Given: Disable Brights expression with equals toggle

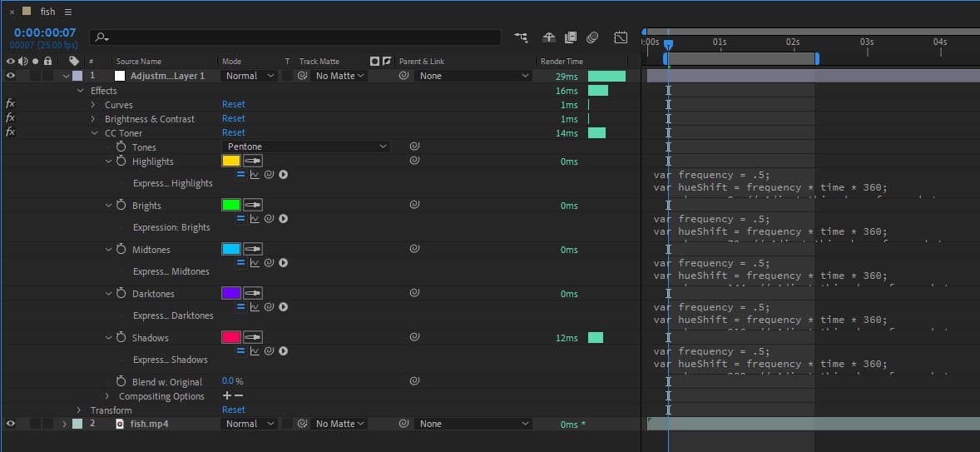Looking at the screenshot, I should pyautogui.click(x=240, y=219).
